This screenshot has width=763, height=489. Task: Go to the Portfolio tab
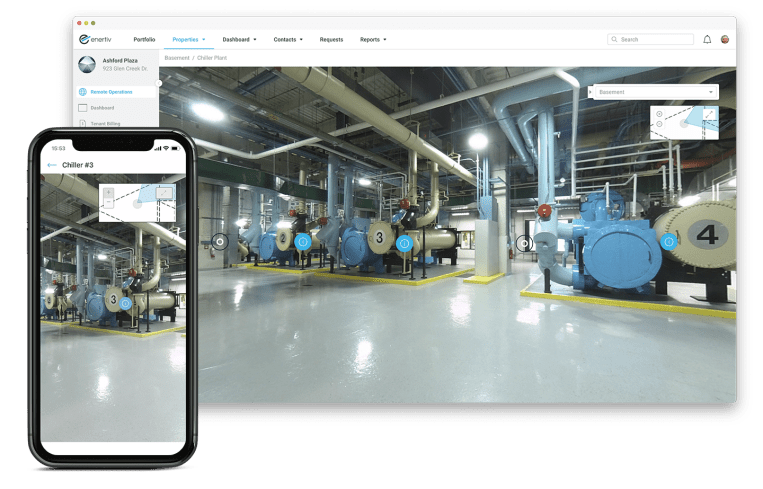[142, 39]
